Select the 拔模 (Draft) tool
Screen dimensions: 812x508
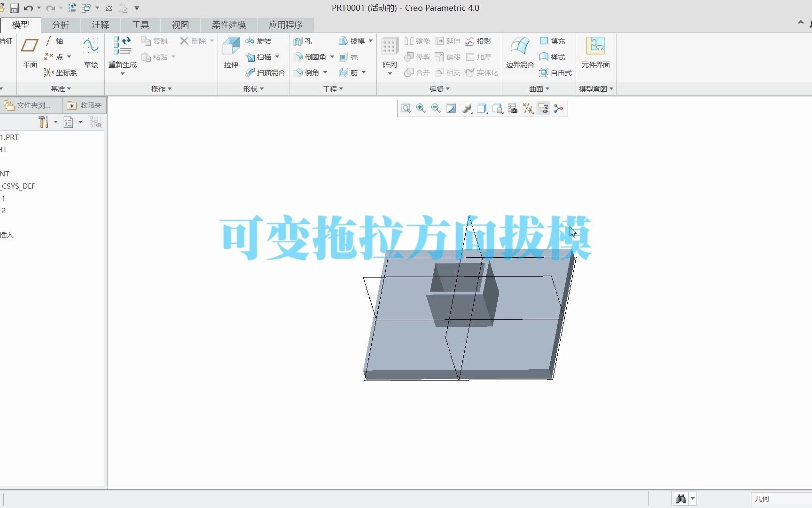352,41
